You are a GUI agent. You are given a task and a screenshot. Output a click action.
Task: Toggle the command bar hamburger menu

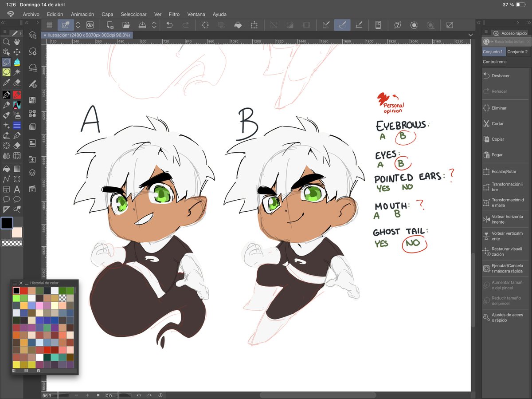pos(49,25)
